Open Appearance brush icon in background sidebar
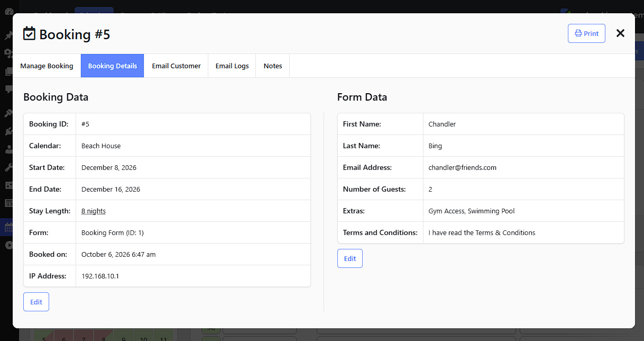Screen dimensions: 644x341 coord(9,113)
